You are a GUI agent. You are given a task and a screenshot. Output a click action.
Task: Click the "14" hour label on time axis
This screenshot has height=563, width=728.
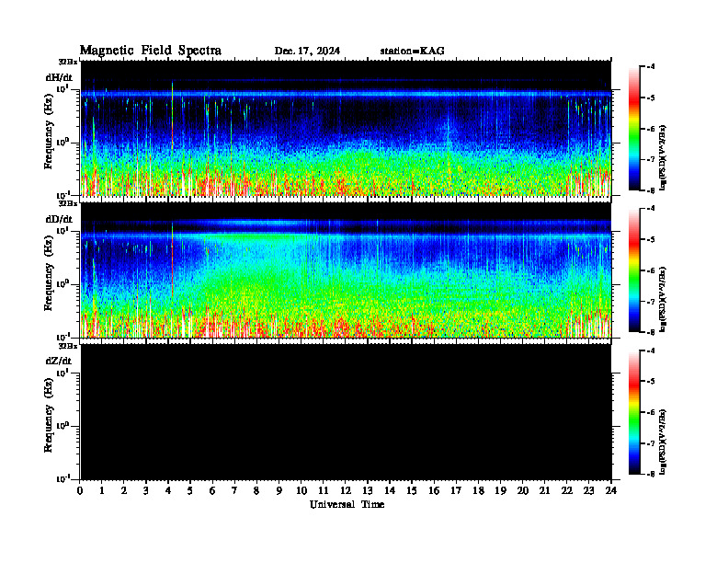(390, 491)
